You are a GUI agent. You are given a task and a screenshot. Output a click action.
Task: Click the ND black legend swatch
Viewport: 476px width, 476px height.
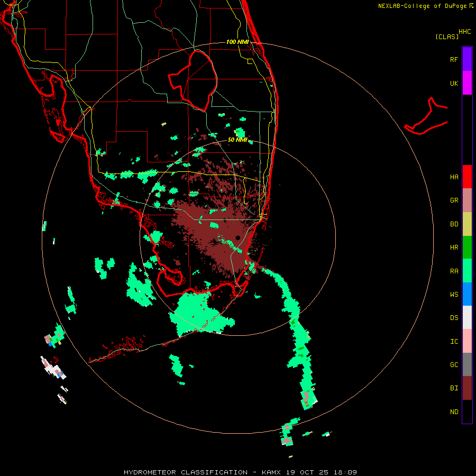click(x=467, y=411)
